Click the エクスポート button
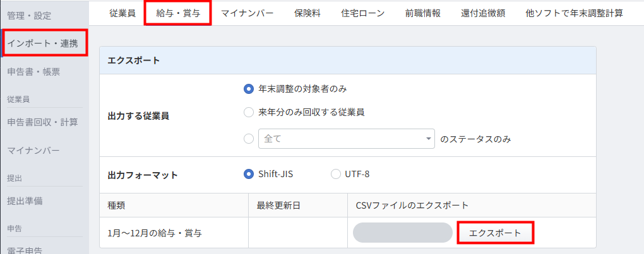The image size is (644, 254). [495, 233]
